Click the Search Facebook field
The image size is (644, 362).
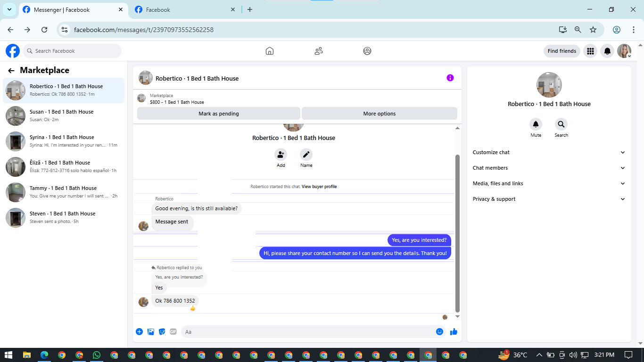click(72, 51)
